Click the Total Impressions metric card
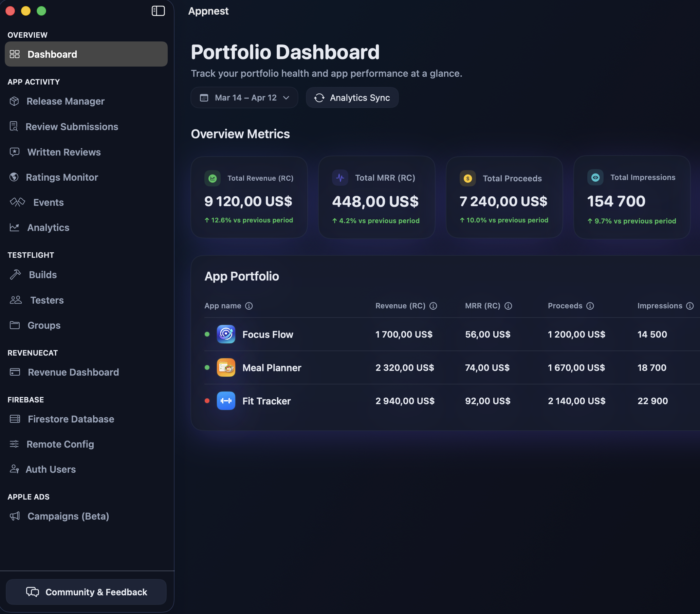The width and height of the screenshot is (700, 614). [x=632, y=197]
